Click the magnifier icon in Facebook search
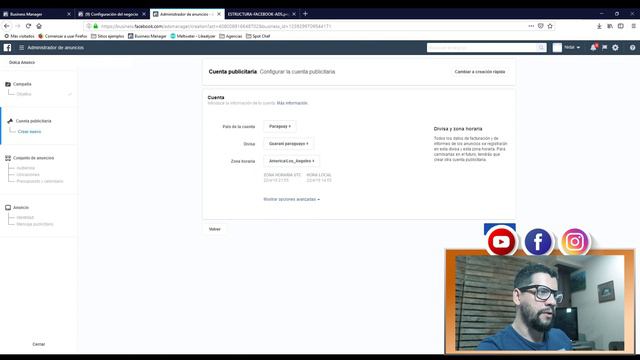This screenshot has height=360, width=640. click(541, 48)
